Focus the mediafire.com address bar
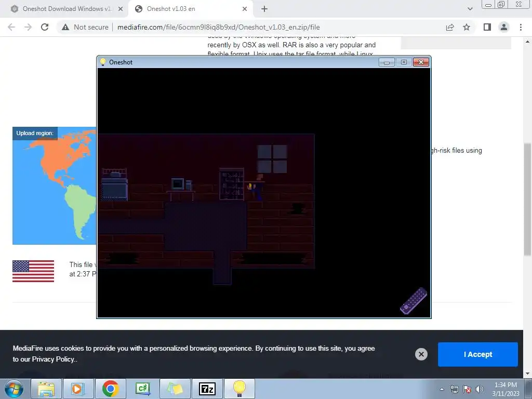532x399 pixels. [219, 27]
